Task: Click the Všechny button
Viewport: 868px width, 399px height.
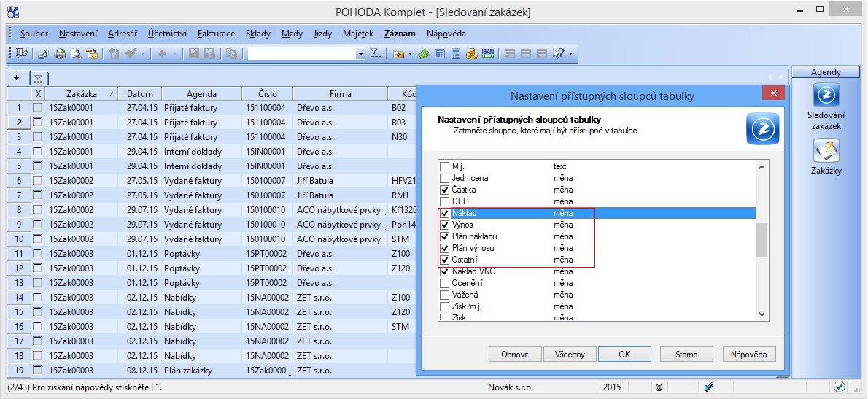Action: tap(569, 355)
